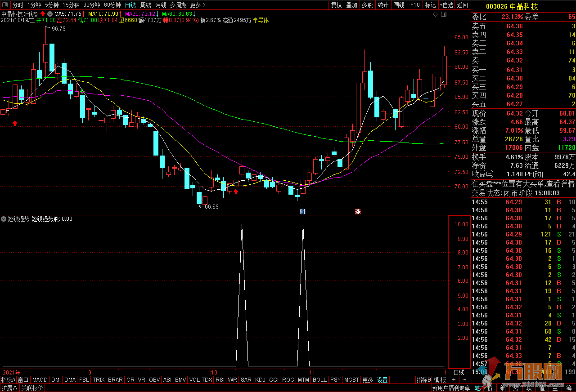Select the WR indicator tab
This screenshot has width=576, height=392.
pyautogui.click(x=233, y=380)
